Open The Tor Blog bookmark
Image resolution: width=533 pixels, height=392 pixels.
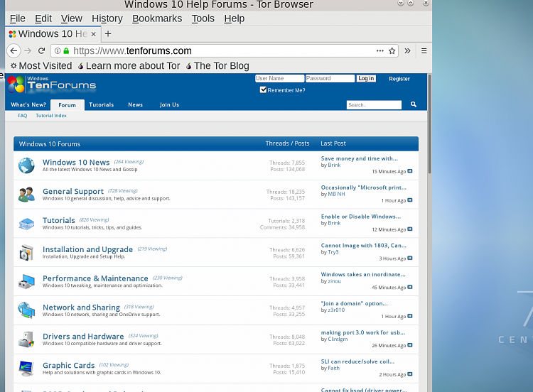pos(217,65)
